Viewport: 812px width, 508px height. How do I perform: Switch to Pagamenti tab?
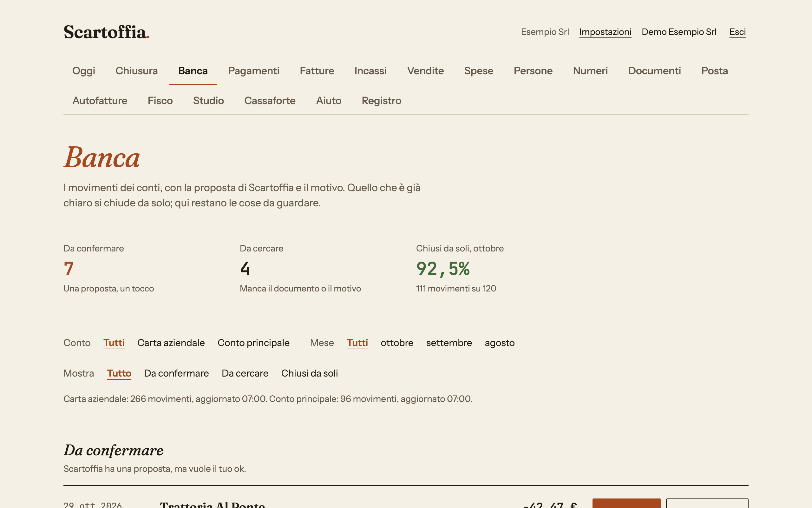tap(254, 70)
